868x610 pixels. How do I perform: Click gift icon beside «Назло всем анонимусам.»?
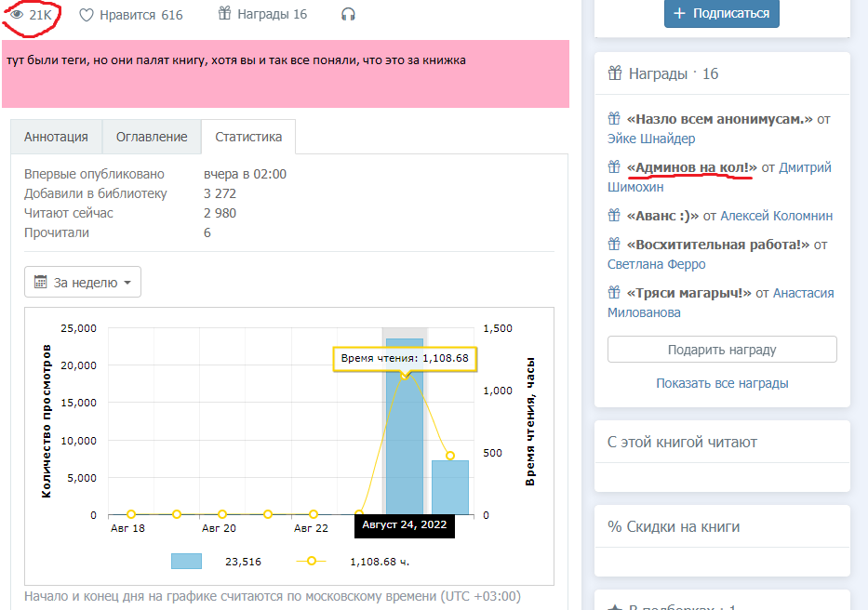[x=614, y=119]
